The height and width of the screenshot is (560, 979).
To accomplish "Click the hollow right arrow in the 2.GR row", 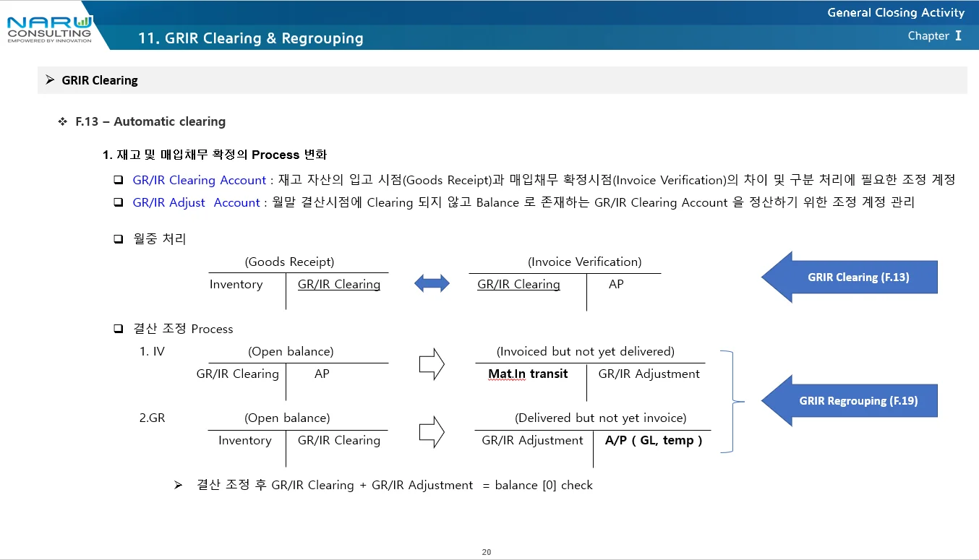I will coord(432,431).
